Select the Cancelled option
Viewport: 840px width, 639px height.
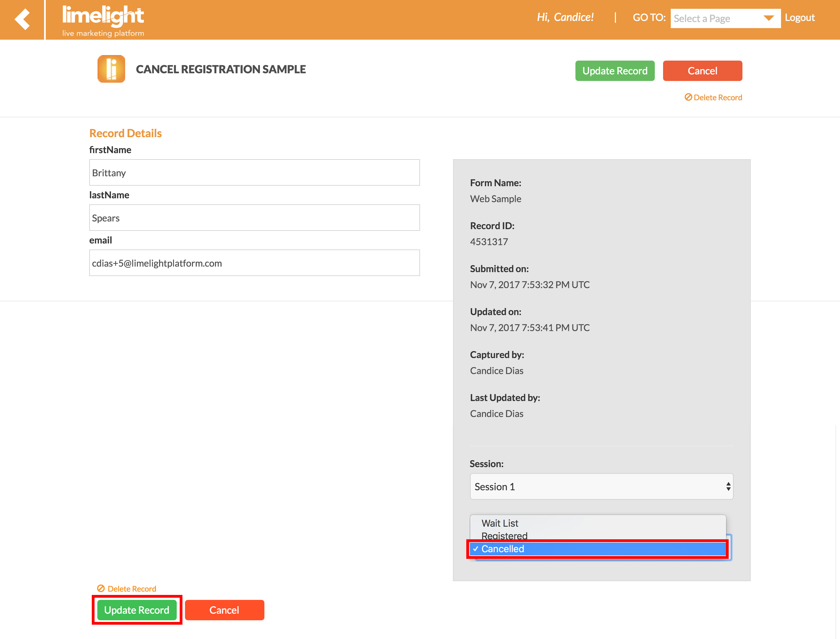pos(597,549)
